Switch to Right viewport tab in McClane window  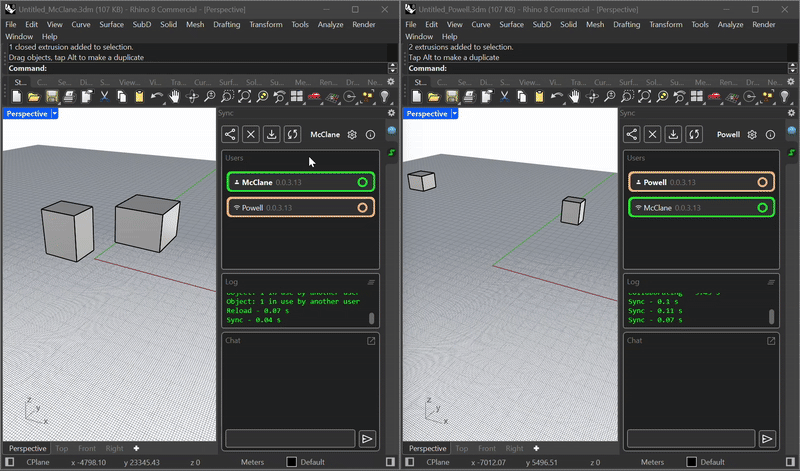coord(114,448)
